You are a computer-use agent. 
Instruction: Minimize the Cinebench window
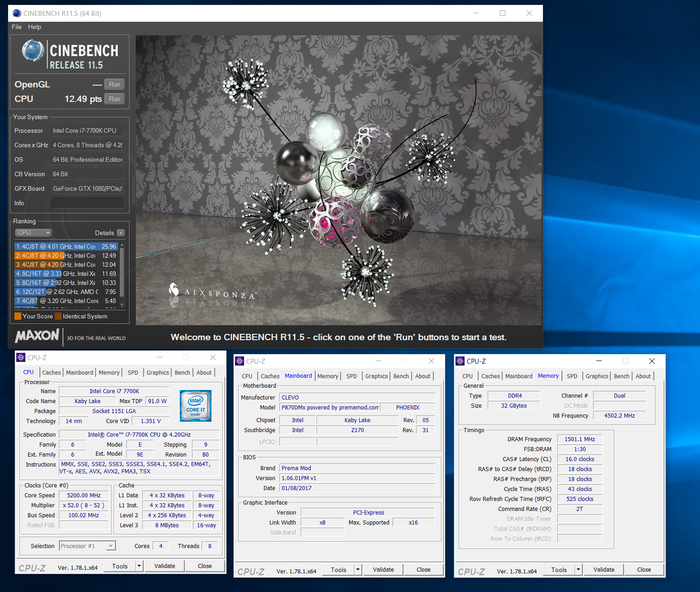click(476, 13)
